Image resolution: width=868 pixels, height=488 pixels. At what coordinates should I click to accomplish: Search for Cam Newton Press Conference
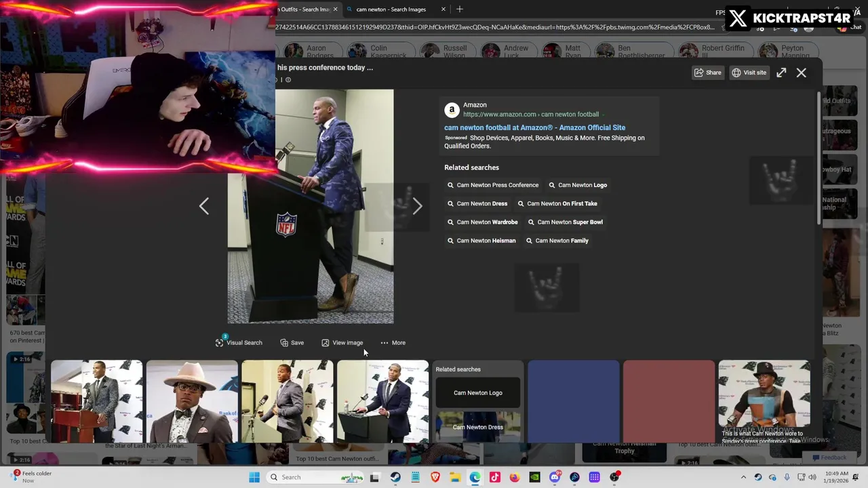pos(493,185)
